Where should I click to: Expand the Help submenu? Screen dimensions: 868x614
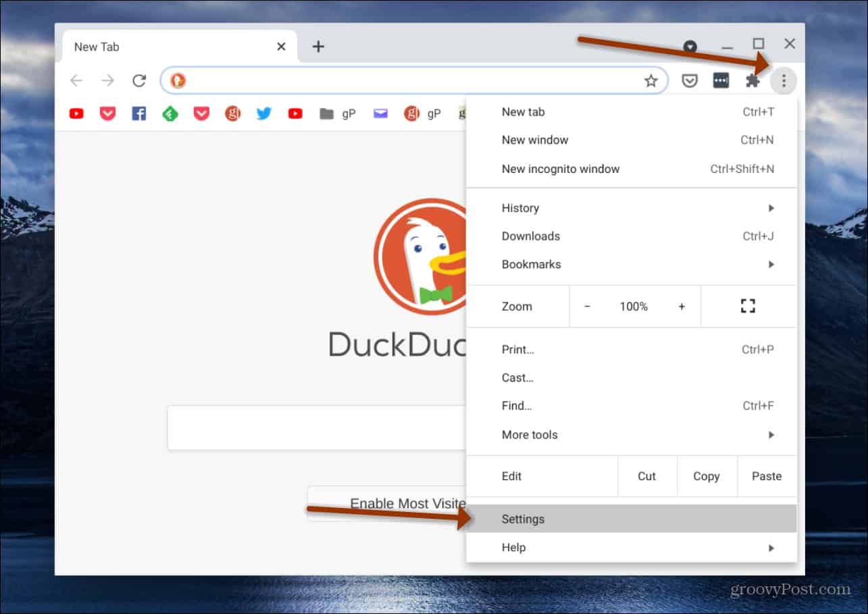pos(632,547)
